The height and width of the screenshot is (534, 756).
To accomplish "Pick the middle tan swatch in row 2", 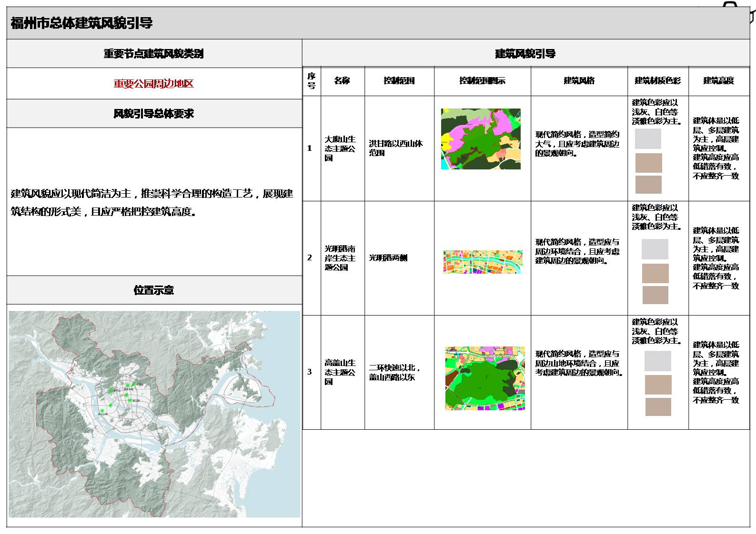I will [x=655, y=274].
